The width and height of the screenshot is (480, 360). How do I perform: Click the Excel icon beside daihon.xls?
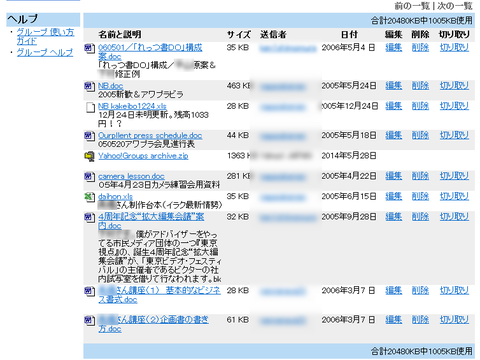click(x=89, y=197)
